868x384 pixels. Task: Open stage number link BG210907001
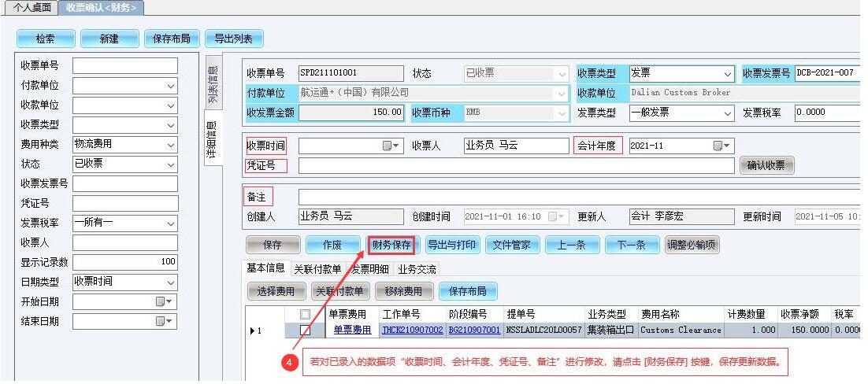pyautogui.click(x=474, y=330)
